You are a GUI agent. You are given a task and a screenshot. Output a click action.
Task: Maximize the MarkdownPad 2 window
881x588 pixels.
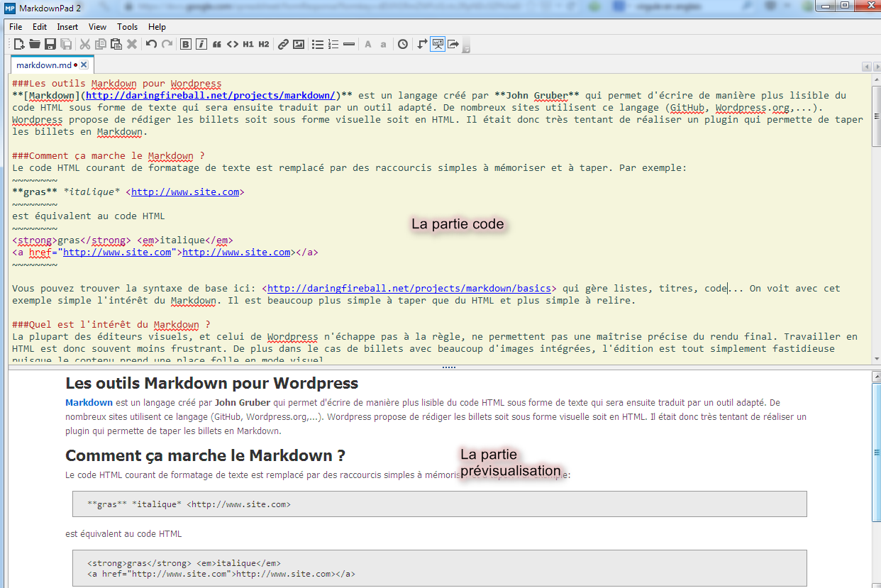point(844,6)
